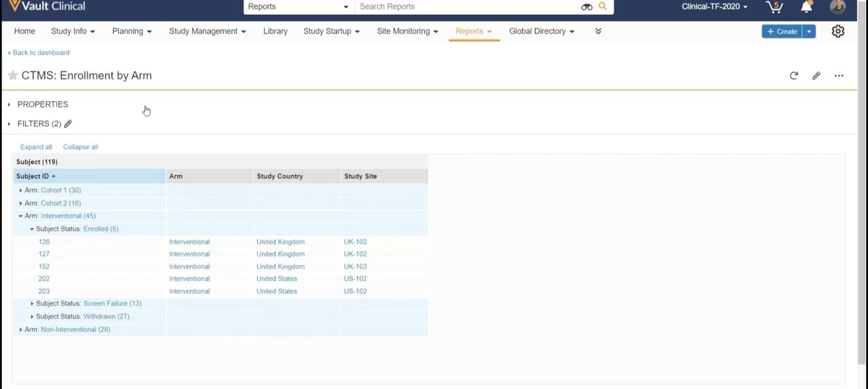Click United States in subject 202 row
The width and height of the screenshot is (868, 389).
pos(277,279)
